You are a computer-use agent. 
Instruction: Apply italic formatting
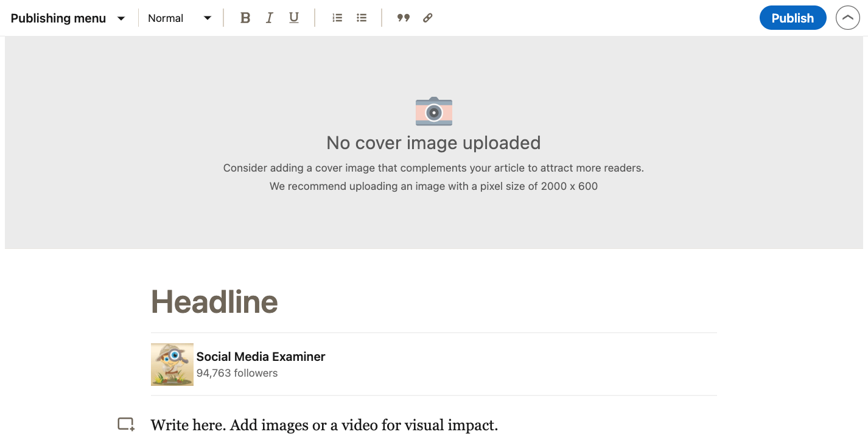coord(269,18)
